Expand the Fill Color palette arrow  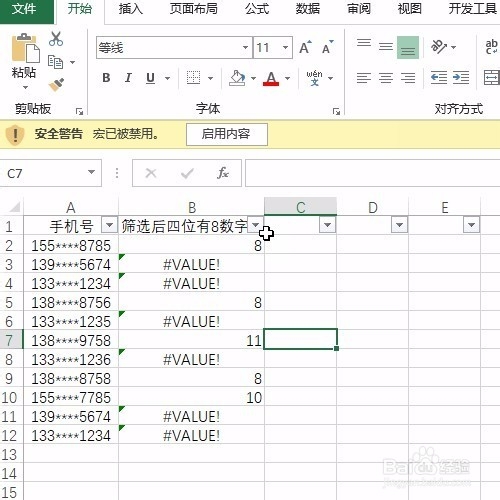253,78
